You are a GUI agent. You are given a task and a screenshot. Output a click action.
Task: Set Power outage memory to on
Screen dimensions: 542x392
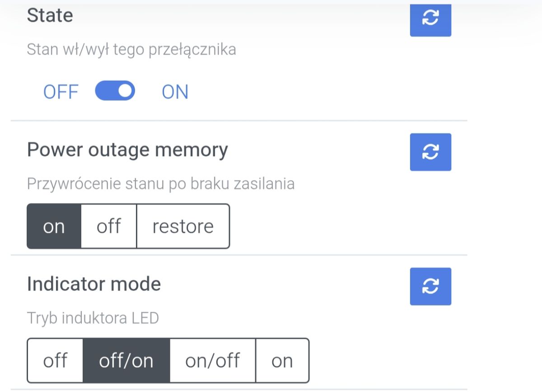point(54,226)
